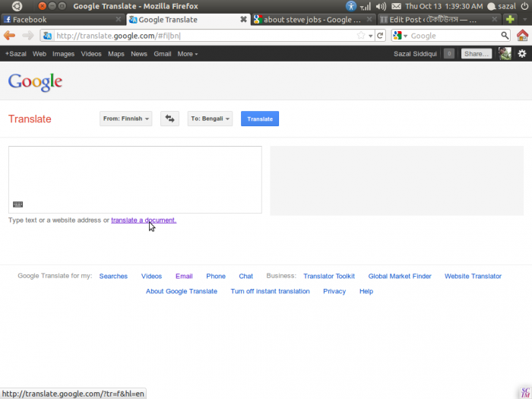Click the notifications counter box
Viewport: 532px width, 399px height.
point(449,54)
